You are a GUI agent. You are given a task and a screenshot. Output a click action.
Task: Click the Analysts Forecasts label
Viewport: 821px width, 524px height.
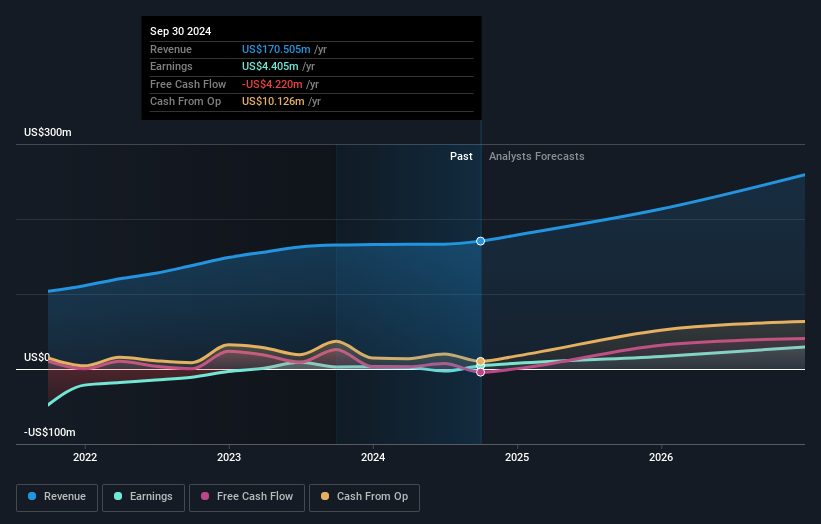point(537,157)
